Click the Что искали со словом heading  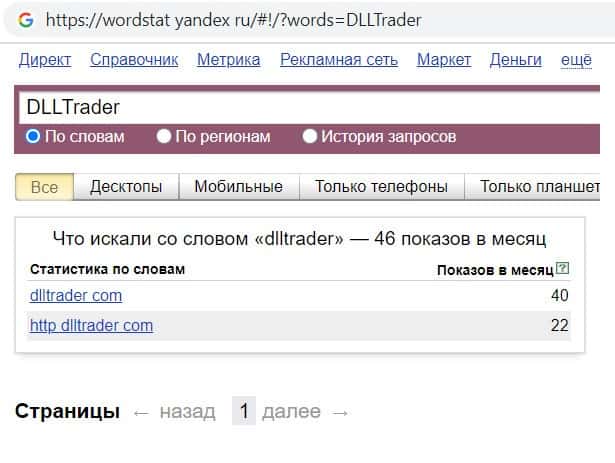[x=299, y=239]
